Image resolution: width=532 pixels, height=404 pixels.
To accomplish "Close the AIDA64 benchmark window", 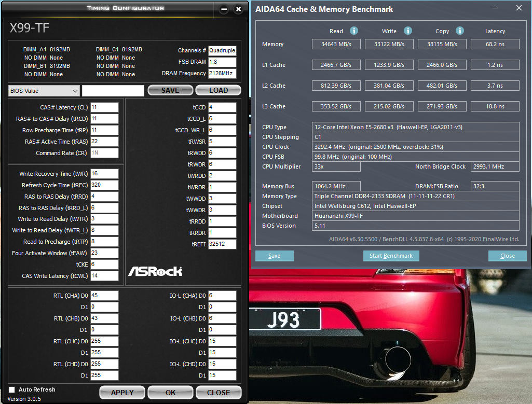I will (519, 8).
